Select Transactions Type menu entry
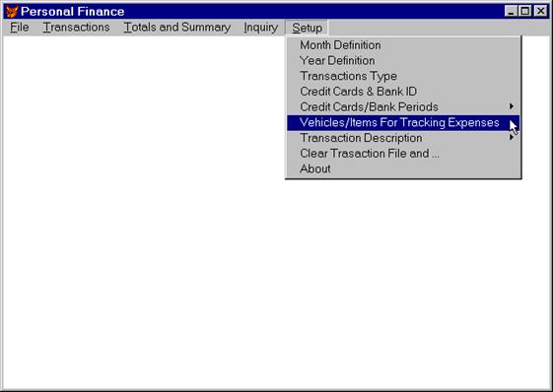Screen dimensions: 553x392 pos(403,76)
